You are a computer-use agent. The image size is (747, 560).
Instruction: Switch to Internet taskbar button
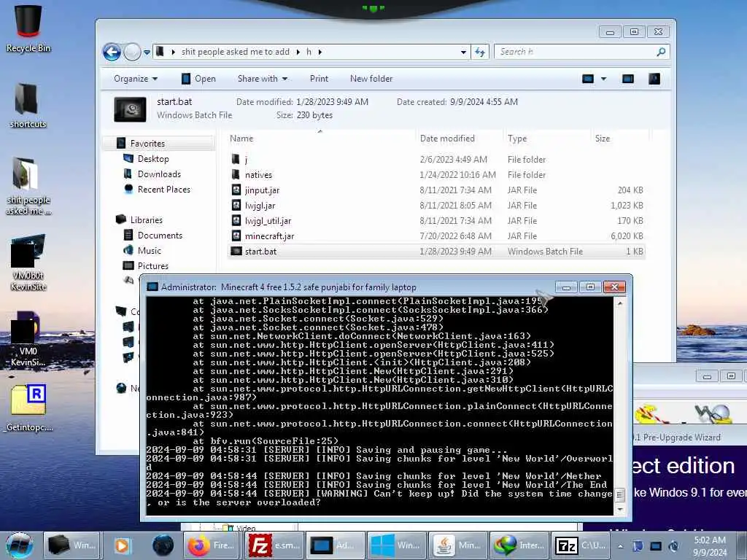[519, 545]
